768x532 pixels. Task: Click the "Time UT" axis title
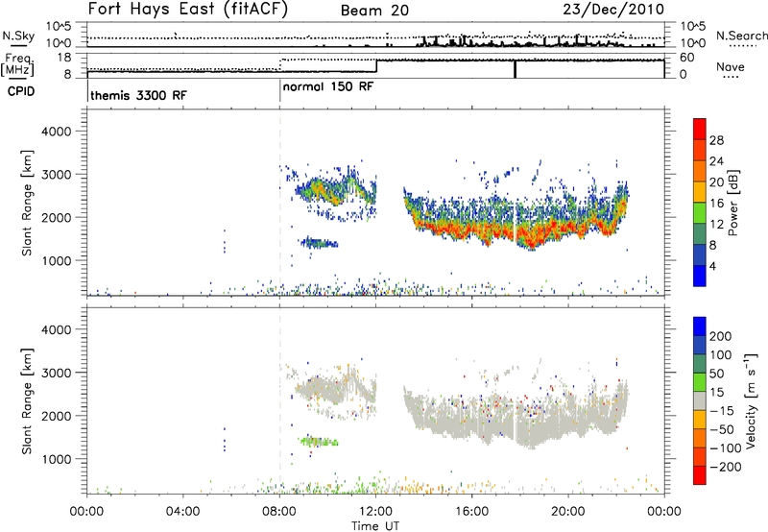[375, 526]
